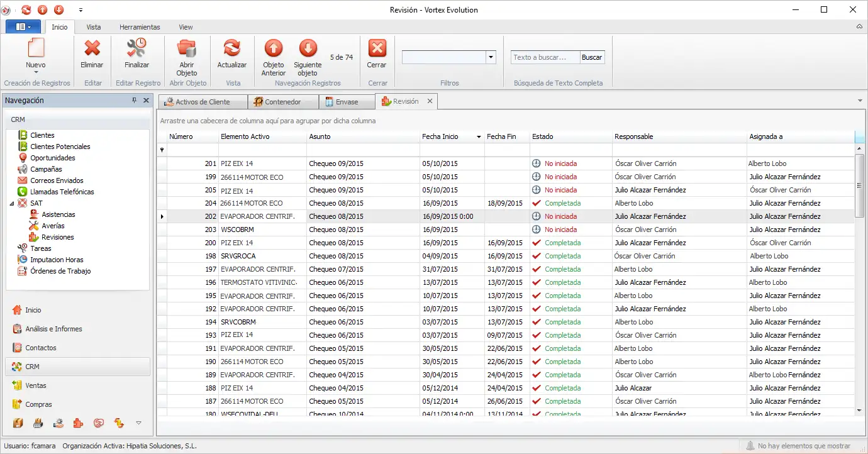Image resolution: width=868 pixels, height=454 pixels.
Task: Expand the Nuevo dropdown arrow
Action: 36,72
